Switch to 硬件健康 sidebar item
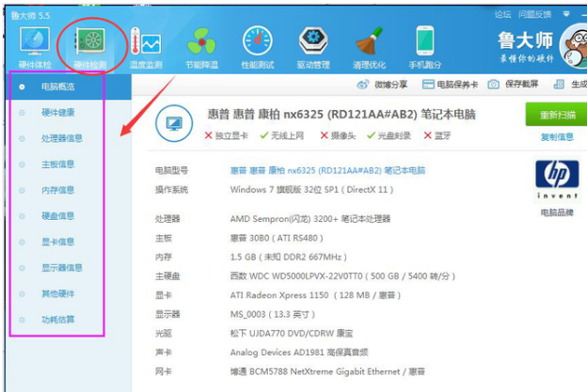Viewport: 587px width, 392px height. point(58,113)
